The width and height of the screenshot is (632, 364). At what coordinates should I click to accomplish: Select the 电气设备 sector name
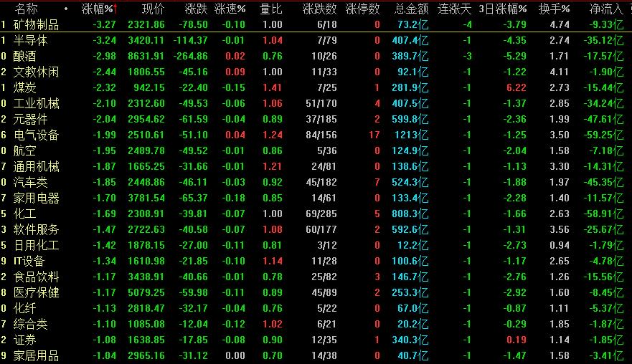(x=37, y=135)
